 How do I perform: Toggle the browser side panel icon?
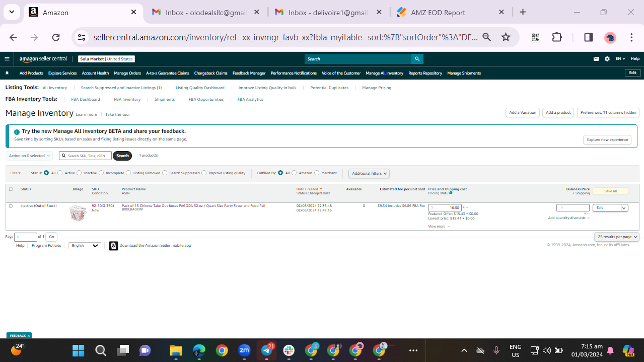[588, 37]
